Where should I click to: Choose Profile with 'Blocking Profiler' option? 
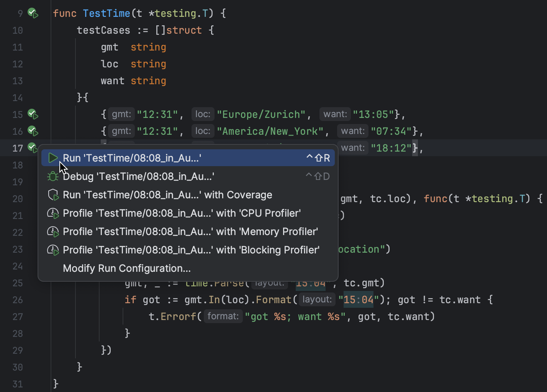[191, 249]
